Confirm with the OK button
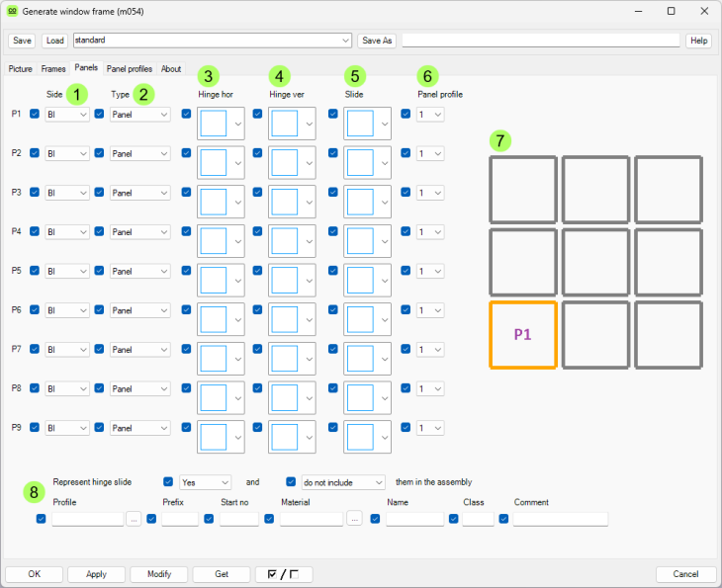The height and width of the screenshot is (588, 722). 34,574
